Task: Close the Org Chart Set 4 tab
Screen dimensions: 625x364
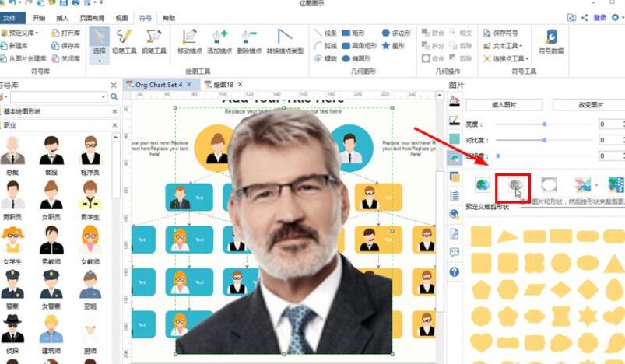Action: click(x=189, y=85)
